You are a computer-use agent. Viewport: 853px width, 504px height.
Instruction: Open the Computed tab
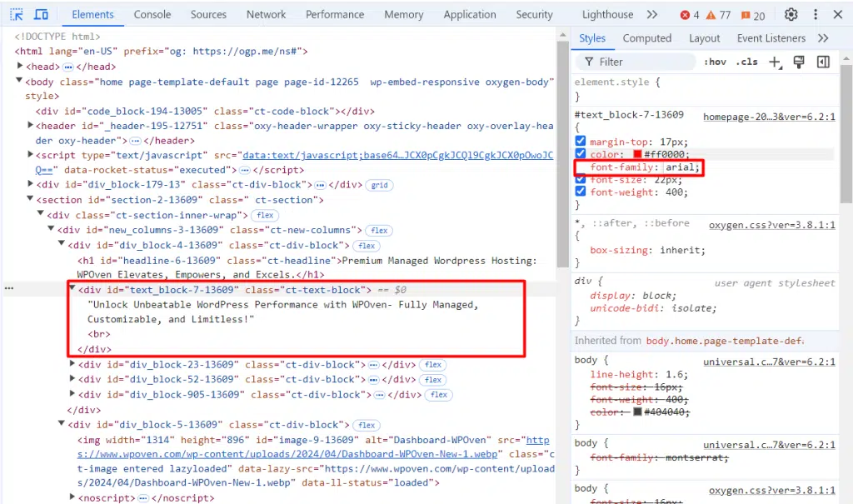pyautogui.click(x=646, y=38)
